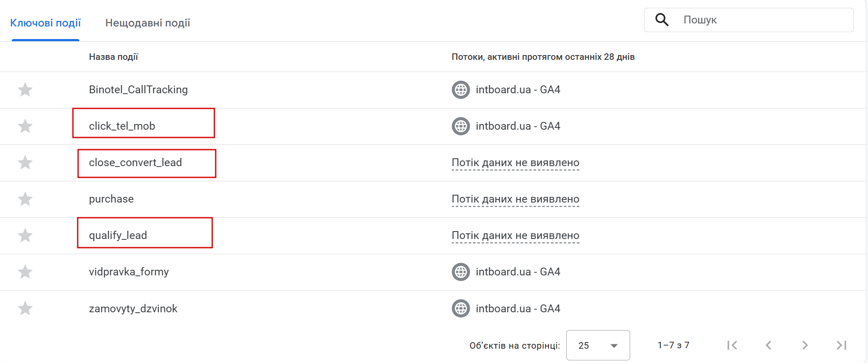Click star icon next to qualify_lead

(25, 235)
